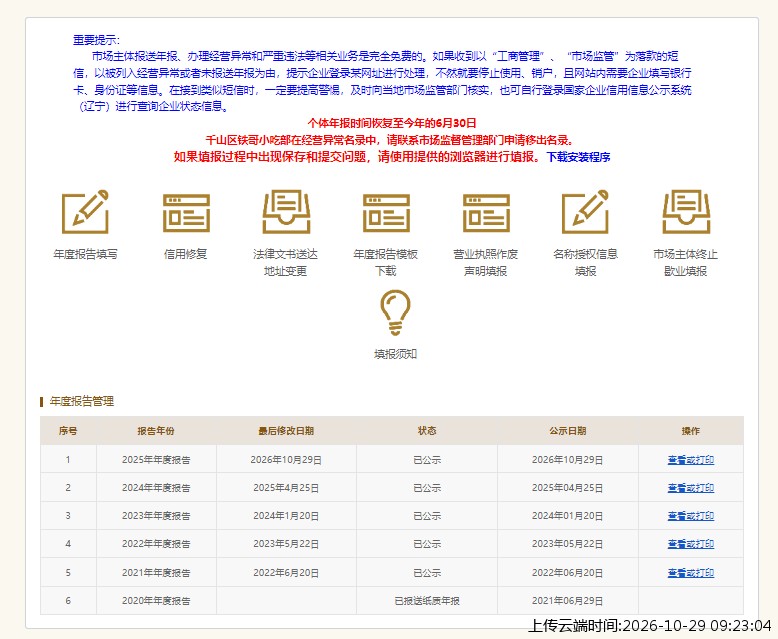Click the 序号 column header

68,431
